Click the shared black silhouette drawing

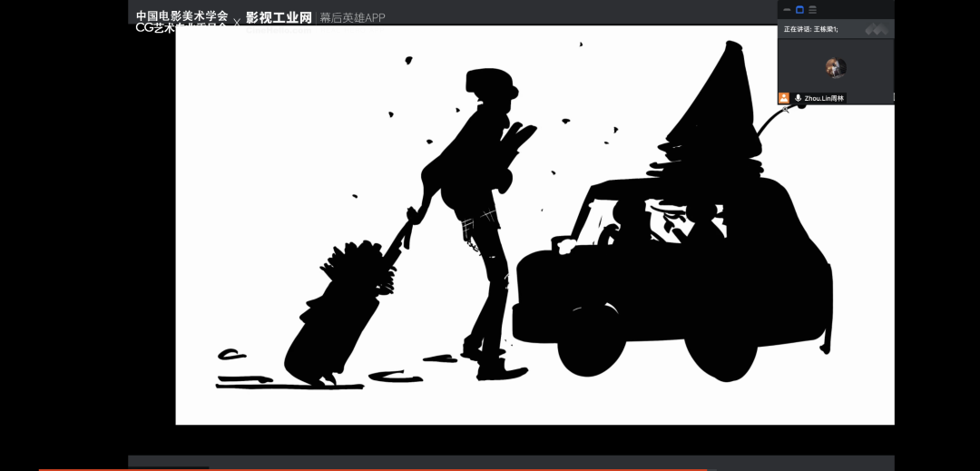coord(535,225)
